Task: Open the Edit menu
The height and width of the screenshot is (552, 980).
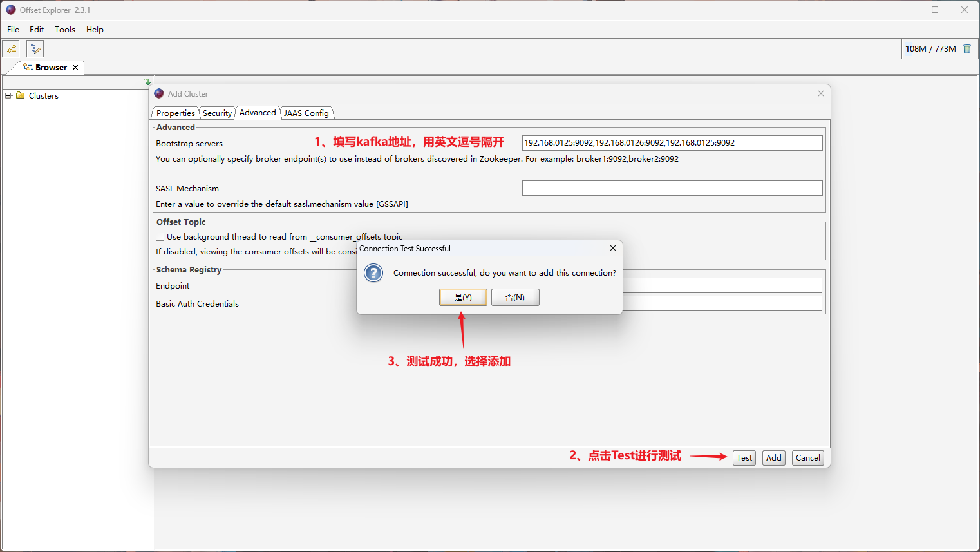Action: (37, 30)
